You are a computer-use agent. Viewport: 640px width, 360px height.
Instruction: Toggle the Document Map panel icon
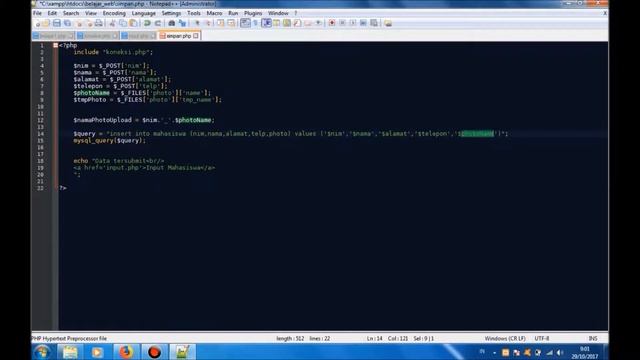[287, 23]
